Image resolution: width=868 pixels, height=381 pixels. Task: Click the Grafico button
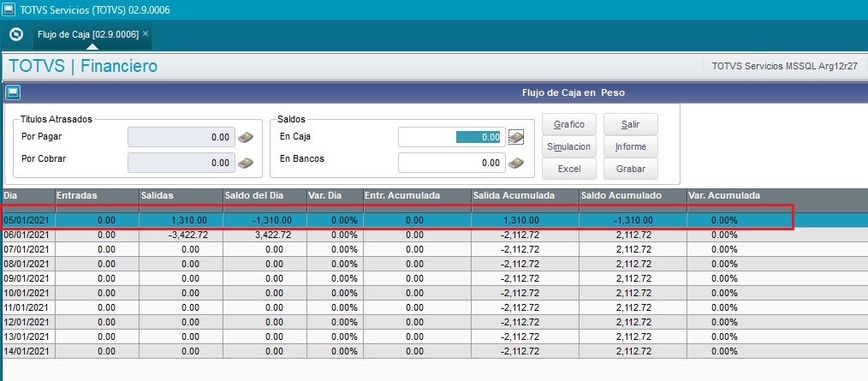tap(569, 124)
